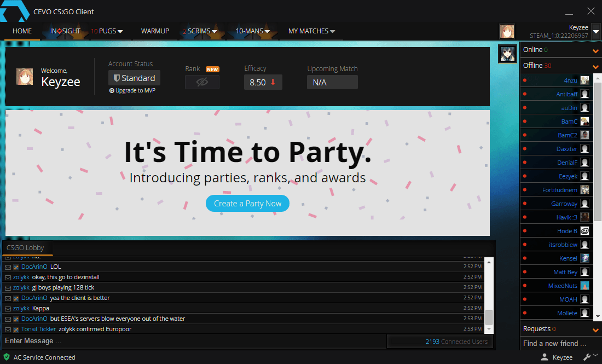Expand the Requests section
This screenshot has width=602, height=364.
point(595,330)
